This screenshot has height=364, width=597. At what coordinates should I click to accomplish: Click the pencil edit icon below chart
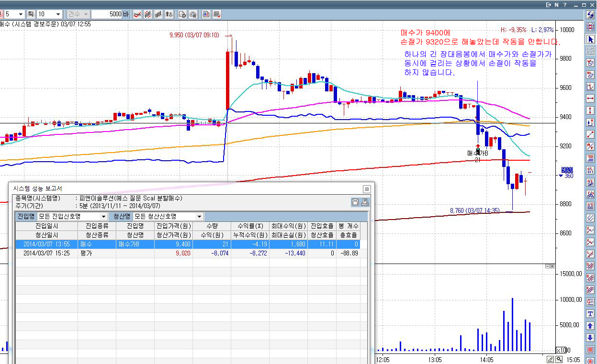[551, 359]
